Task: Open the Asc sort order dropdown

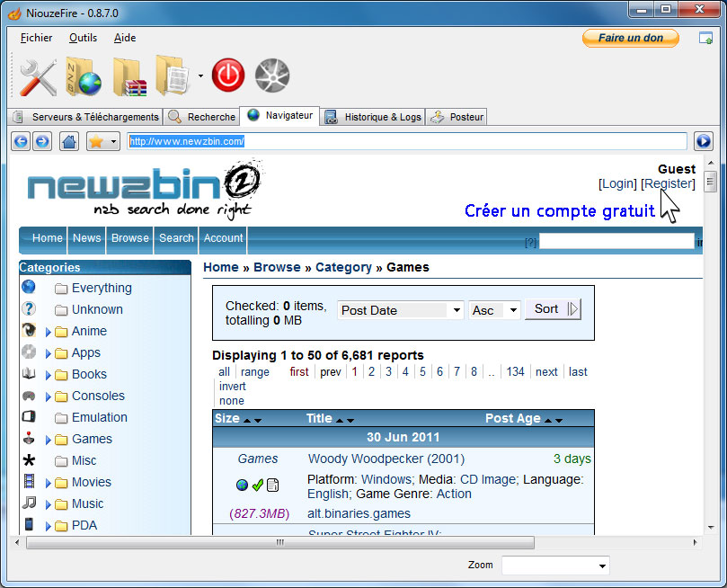Action: 494,310
